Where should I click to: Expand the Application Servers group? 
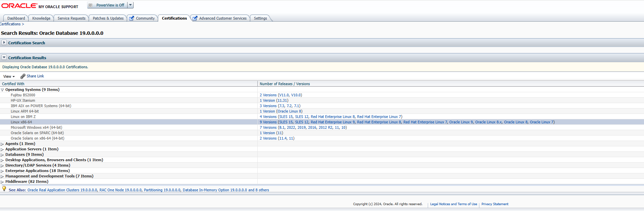(x=2, y=149)
